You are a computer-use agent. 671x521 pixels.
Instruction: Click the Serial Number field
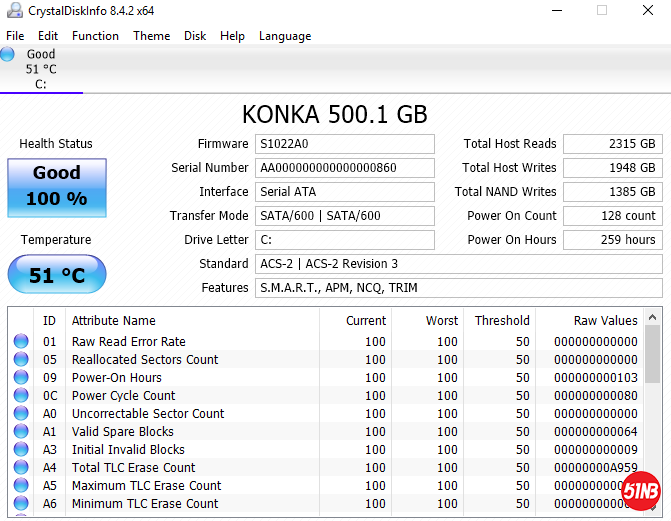coord(345,168)
